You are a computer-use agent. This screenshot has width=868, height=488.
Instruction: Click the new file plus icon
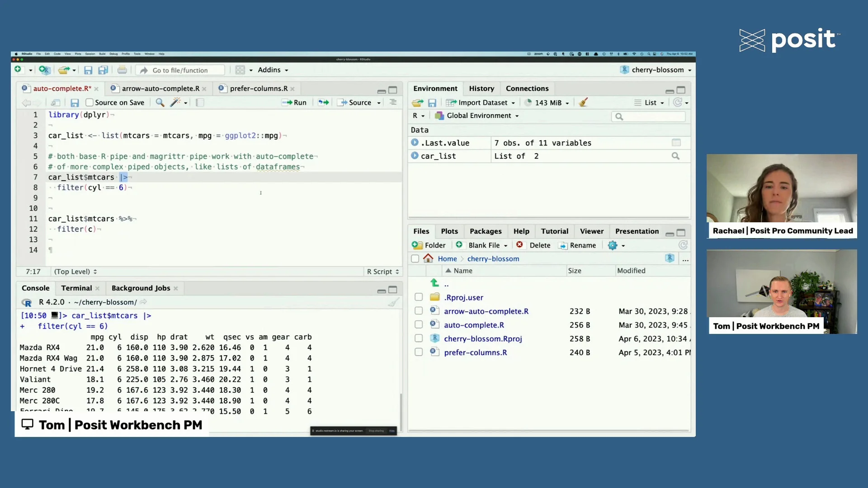tap(18, 70)
